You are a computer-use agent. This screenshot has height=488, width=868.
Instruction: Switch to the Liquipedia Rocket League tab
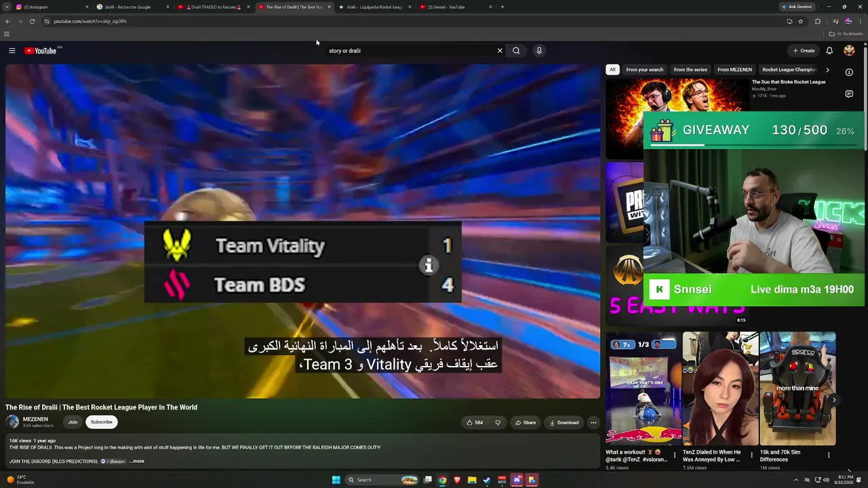374,7
